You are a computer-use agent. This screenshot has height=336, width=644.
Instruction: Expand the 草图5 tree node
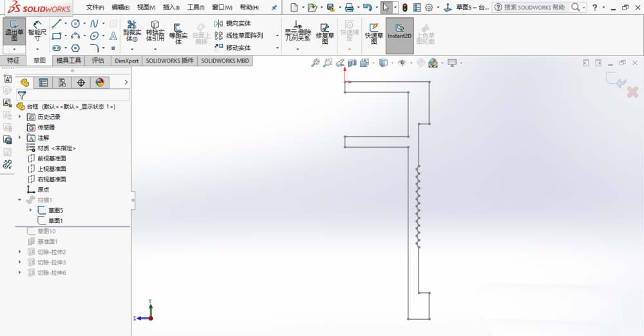tap(31, 210)
